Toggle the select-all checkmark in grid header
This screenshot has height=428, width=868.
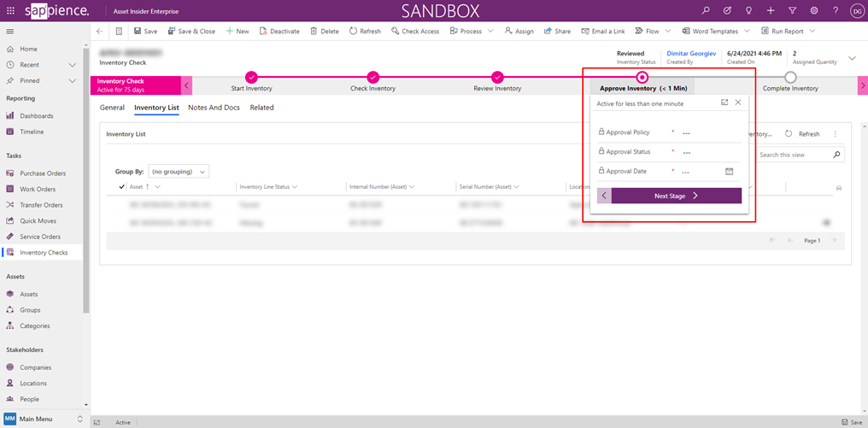click(122, 186)
